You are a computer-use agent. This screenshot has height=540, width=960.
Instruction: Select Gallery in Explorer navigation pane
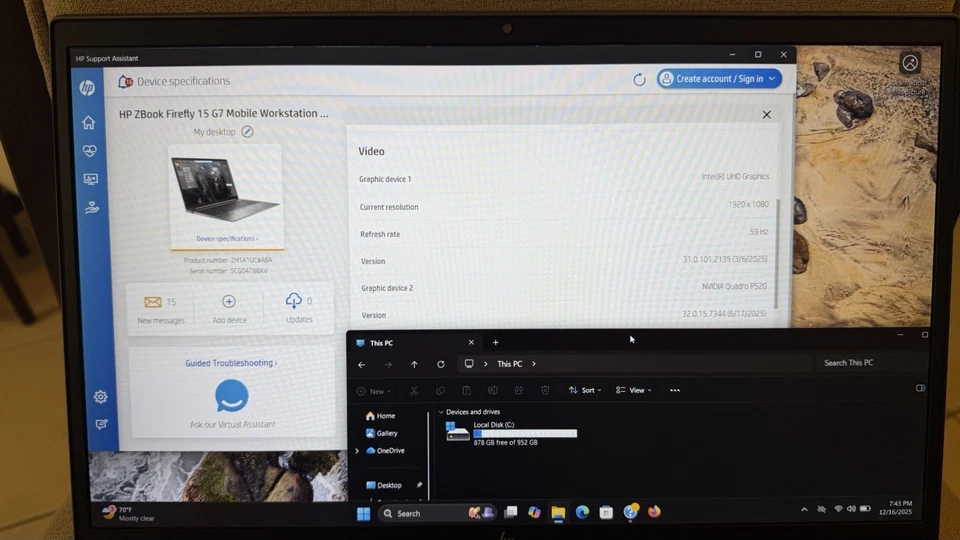(381, 433)
